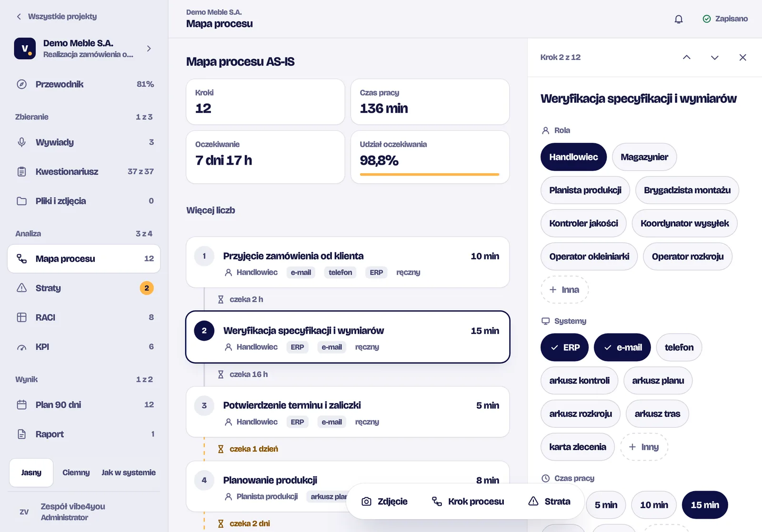
Task: Add a Strata entry
Action: tap(549, 502)
